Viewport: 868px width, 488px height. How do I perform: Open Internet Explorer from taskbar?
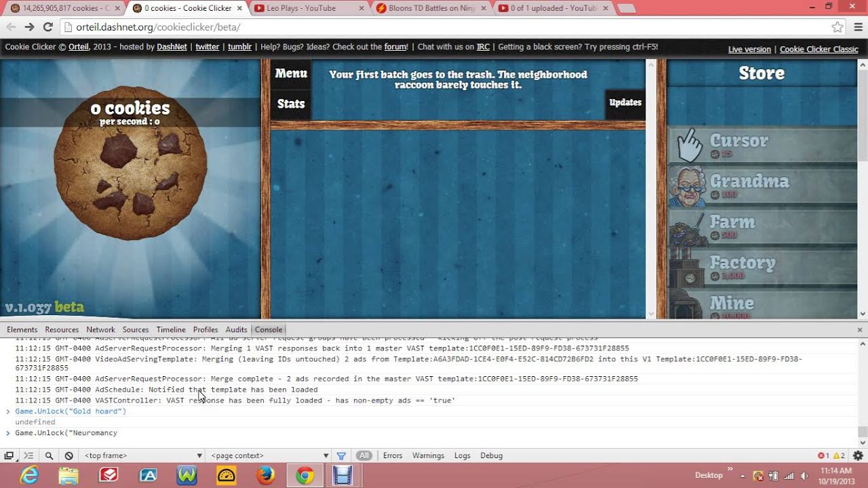tap(29, 476)
